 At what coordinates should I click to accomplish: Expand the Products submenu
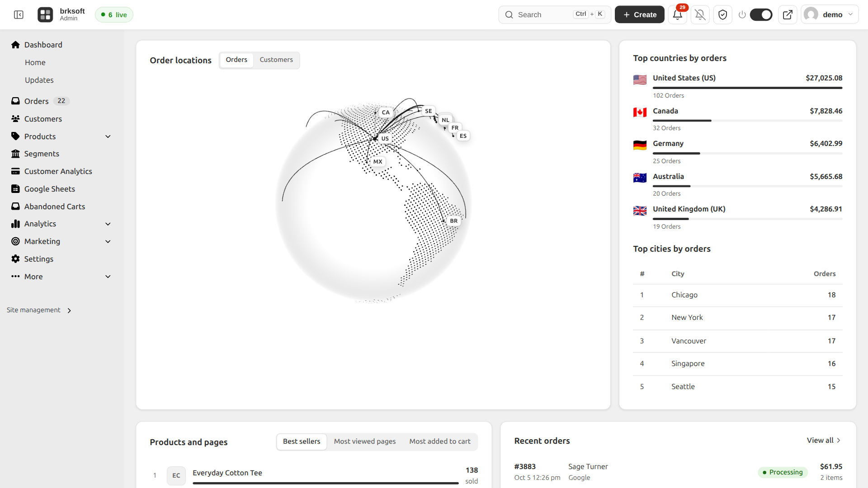click(108, 136)
